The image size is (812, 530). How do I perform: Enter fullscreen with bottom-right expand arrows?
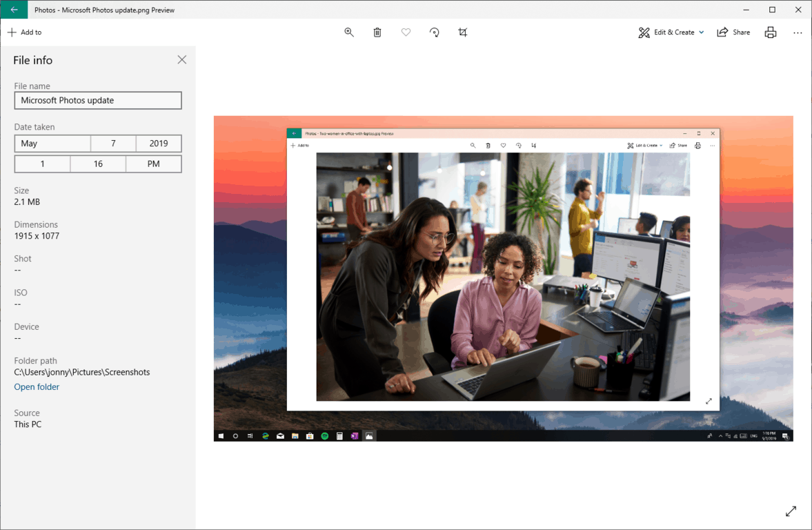[x=791, y=511]
